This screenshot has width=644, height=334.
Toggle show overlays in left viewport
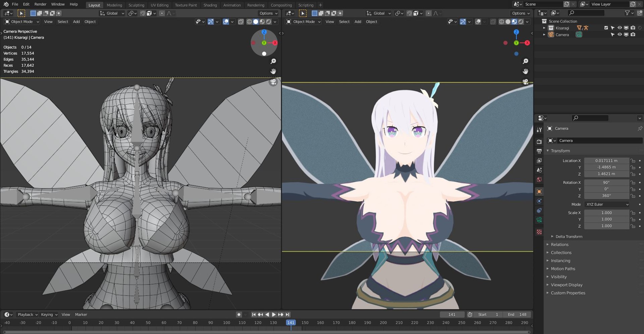click(x=226, y=22)
